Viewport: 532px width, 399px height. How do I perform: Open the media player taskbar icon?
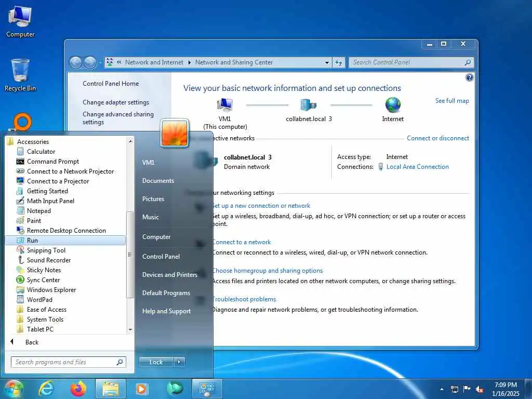[141, 389]
